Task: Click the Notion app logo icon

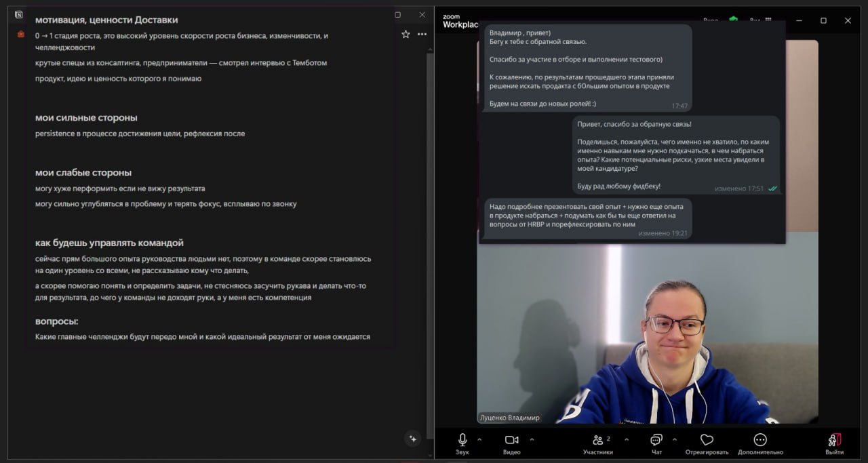Action: tap(19, 15)
